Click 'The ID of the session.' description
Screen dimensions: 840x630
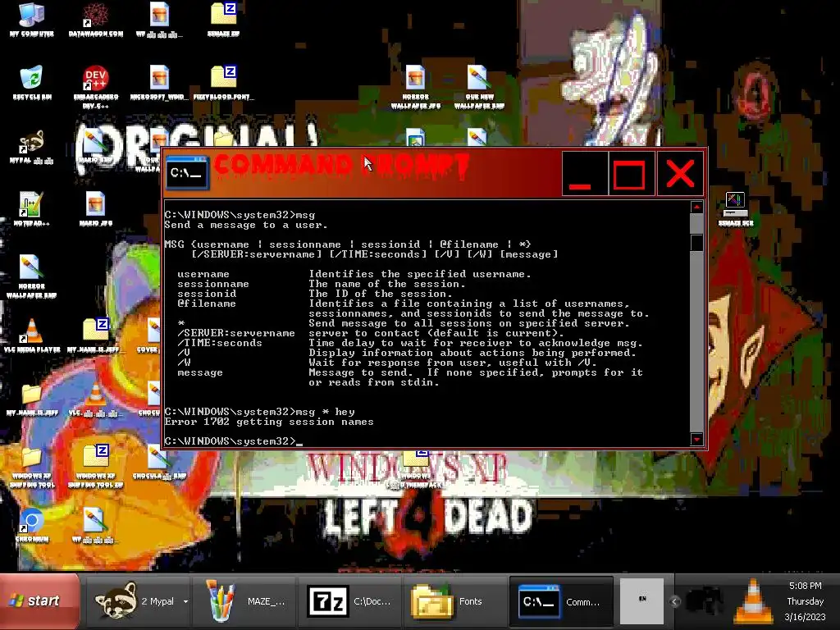381,294
